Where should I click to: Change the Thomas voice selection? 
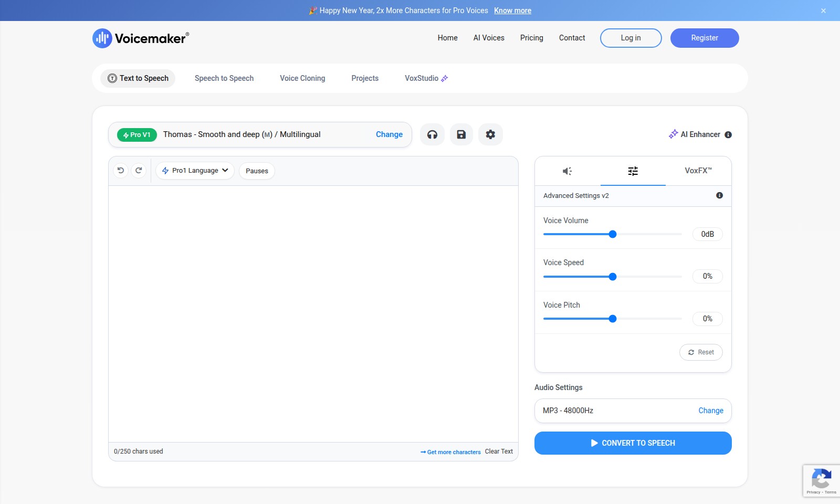coord(389,134)
